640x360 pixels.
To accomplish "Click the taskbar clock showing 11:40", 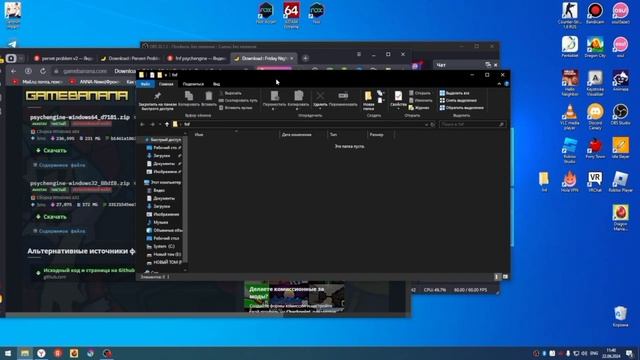I will (611, 353).
